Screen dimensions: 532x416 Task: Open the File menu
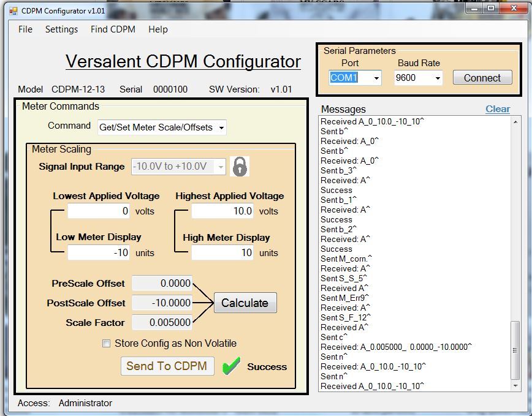pos(26,29)
